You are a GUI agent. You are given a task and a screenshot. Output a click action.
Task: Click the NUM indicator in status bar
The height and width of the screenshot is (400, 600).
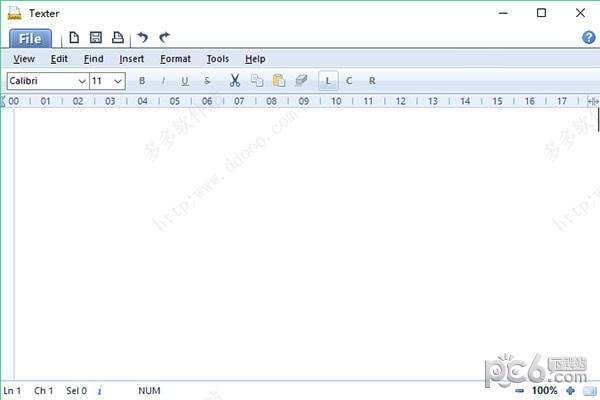pos(149,391)
